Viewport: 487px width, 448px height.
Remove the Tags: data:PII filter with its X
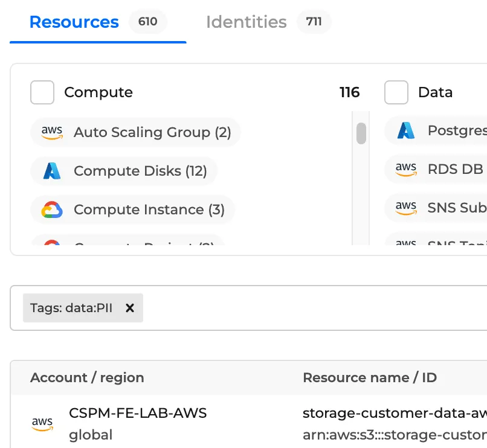pyautogui.click(x=129, y=308)
